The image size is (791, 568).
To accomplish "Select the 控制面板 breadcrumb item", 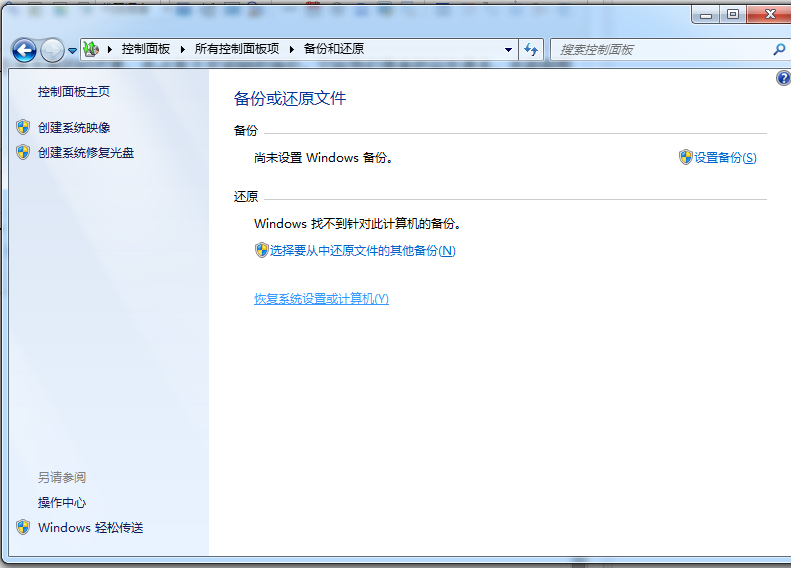I will 146,49.
